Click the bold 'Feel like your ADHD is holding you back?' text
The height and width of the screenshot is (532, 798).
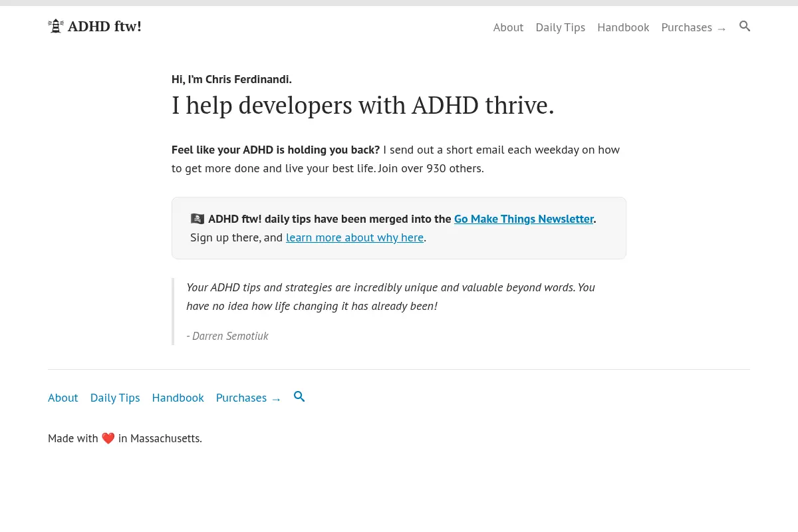coord(276,150)
